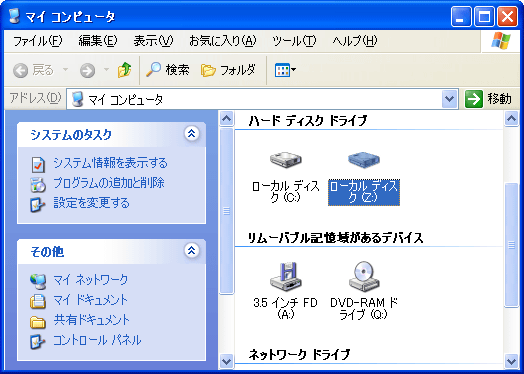This screenshot has height=374, width=524.
Task: Open the view mode dropdown button
Action: click(285, 70)
